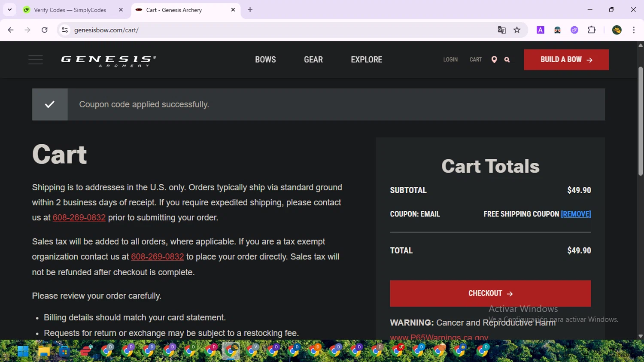Screen dimensions: 644x362
Task: Click the BUILD A BOW button
Action: 566,60
